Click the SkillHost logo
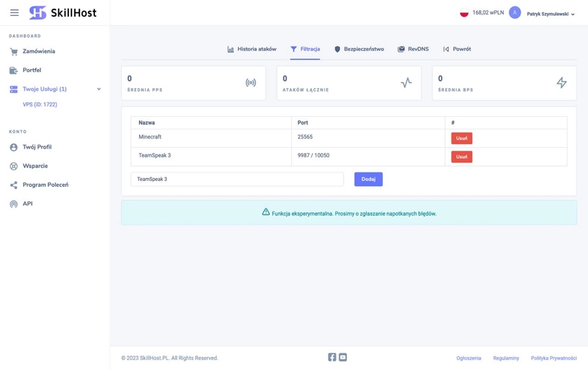The width and height of the screenshot is (588, 370). click(x=63, y=13)
